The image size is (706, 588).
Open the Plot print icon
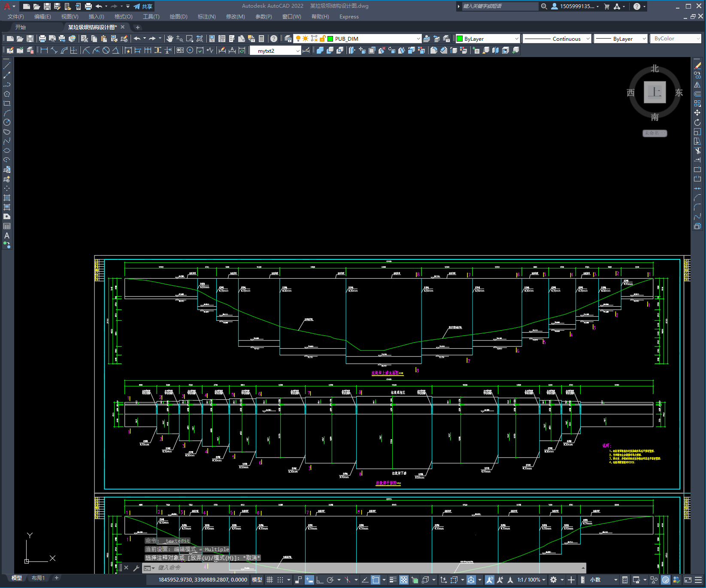pyautogui.click(x=42, y=39)
